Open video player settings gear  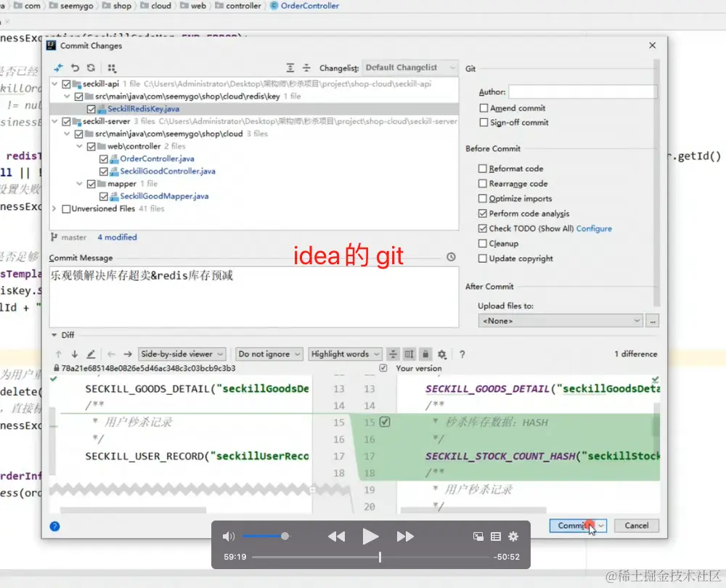(513, 536)
